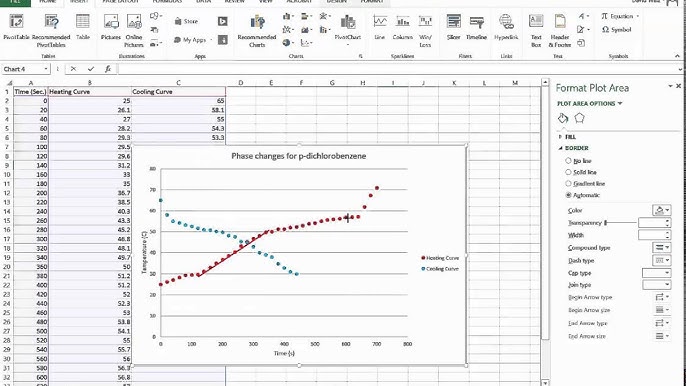This screenshot has height=386, width=686.
Task: Insert Pictures from file
Action: click(111, 27)
